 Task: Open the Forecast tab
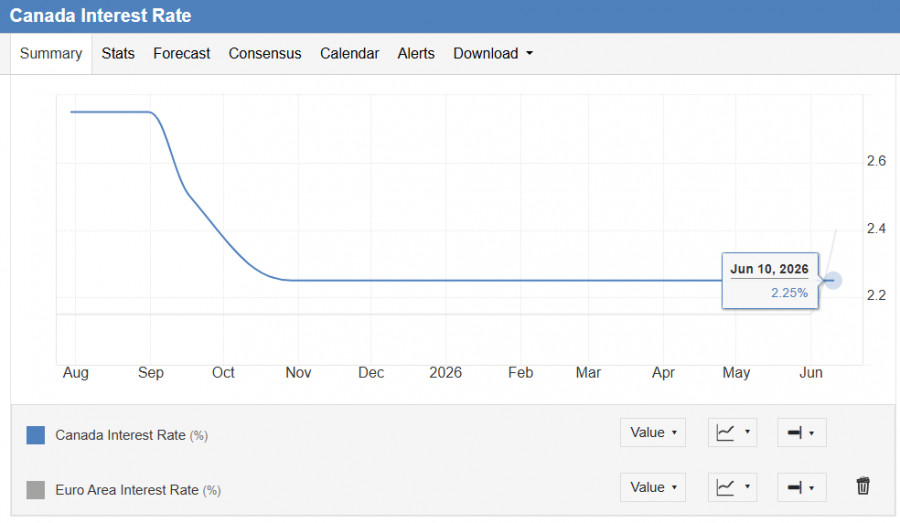181,53
